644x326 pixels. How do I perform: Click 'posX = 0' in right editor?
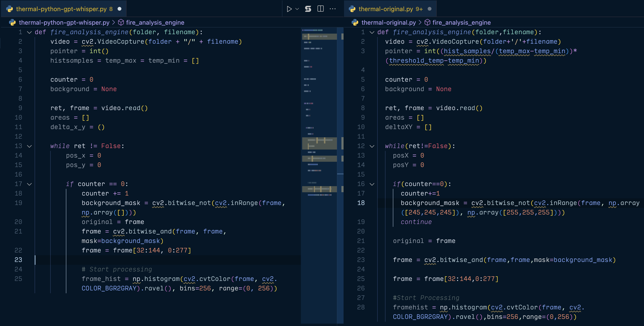coord(408,156)
